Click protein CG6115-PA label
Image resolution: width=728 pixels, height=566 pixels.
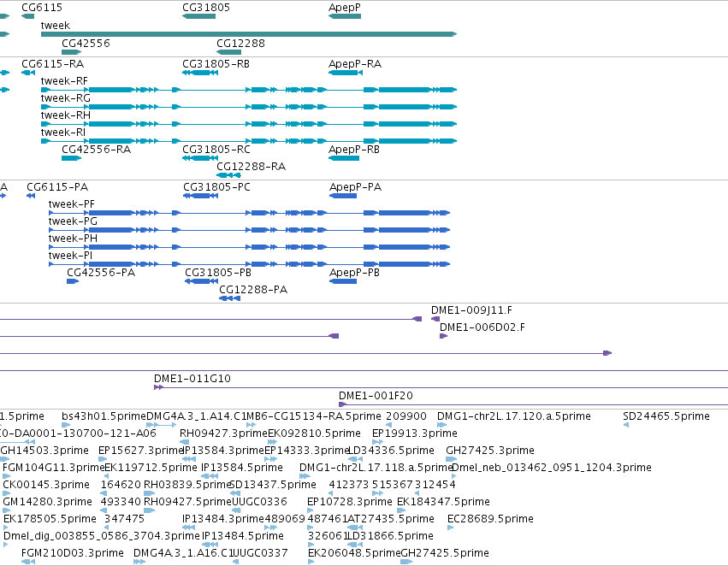[57, 187]
